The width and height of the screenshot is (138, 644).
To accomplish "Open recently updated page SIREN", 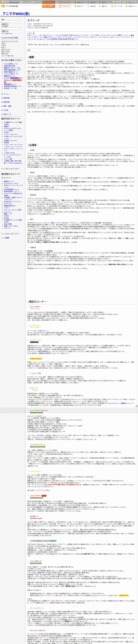I will (6, 216).
